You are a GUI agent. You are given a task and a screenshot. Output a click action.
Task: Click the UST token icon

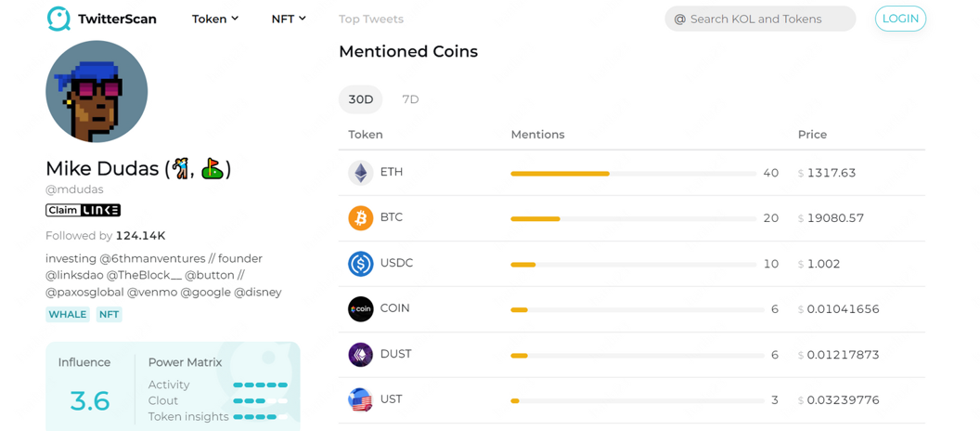pyautogui.click(x=360, y=400)
